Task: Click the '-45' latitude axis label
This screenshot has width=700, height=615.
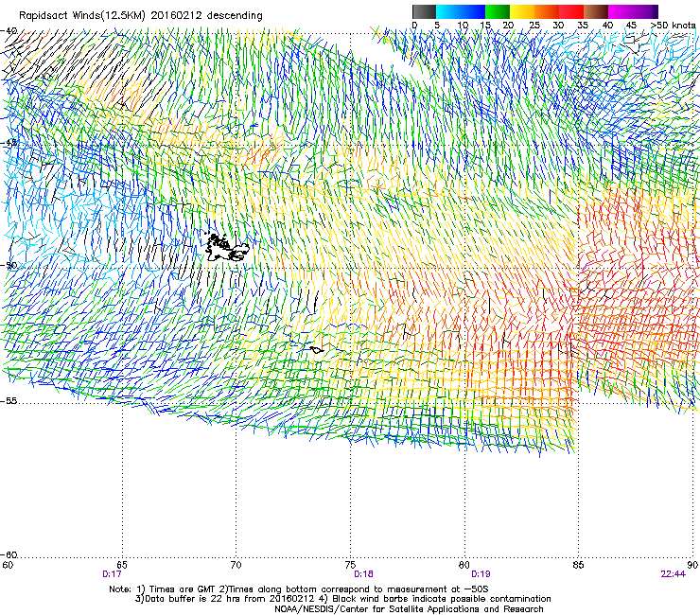Action: [x=9, y=143]
